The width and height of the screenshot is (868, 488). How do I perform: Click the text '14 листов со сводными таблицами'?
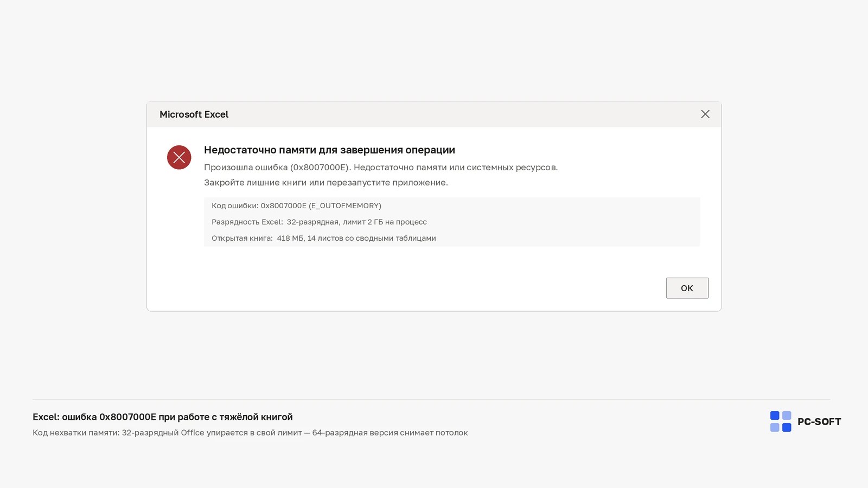(x=372, y=238)
